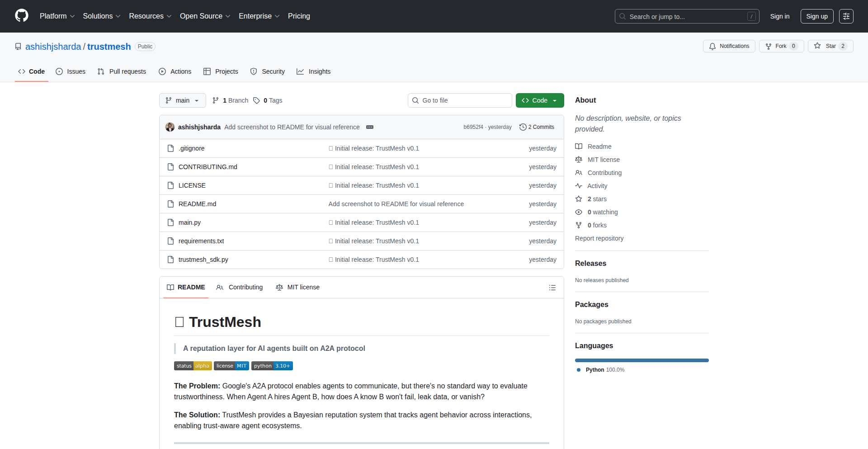Open the README outline list icon

[x=552, y=288]
